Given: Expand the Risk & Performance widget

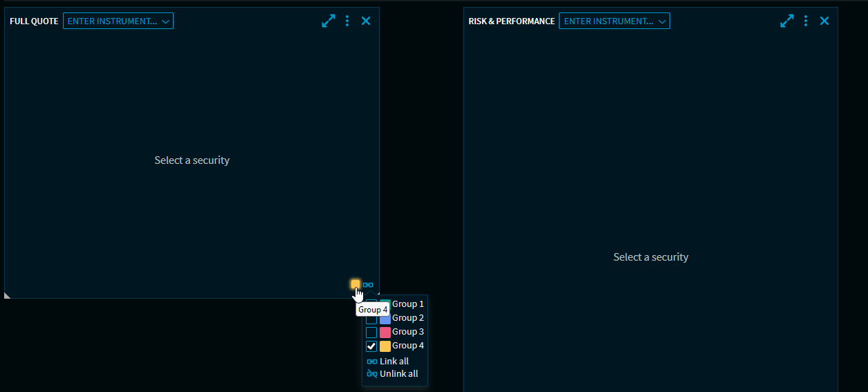Looking at the screenshot, I should pos(787,21).
